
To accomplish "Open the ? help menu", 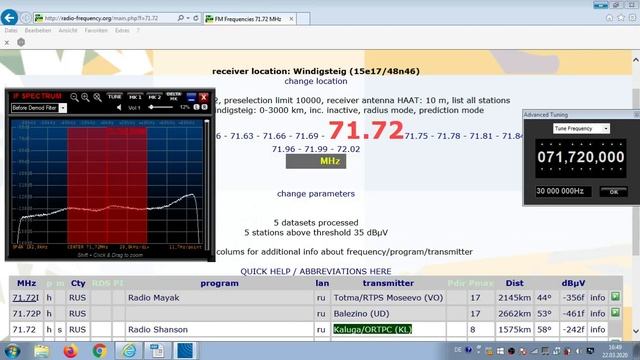I will 138,31.
